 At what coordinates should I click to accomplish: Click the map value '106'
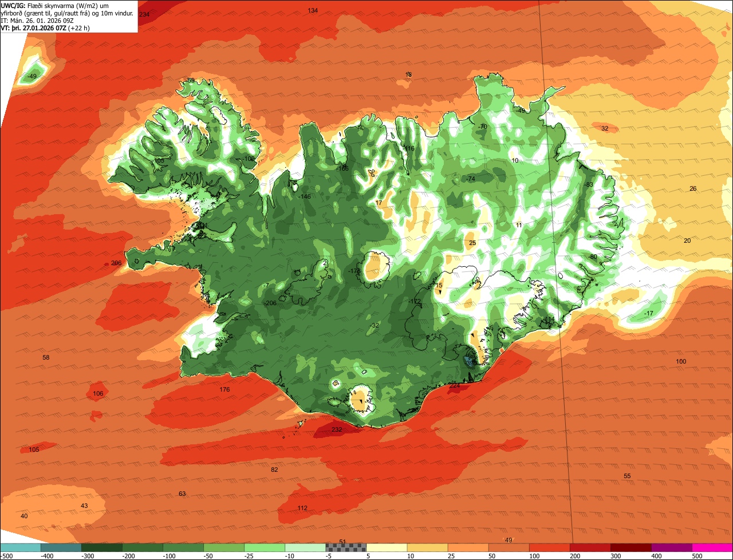(98, 394)
